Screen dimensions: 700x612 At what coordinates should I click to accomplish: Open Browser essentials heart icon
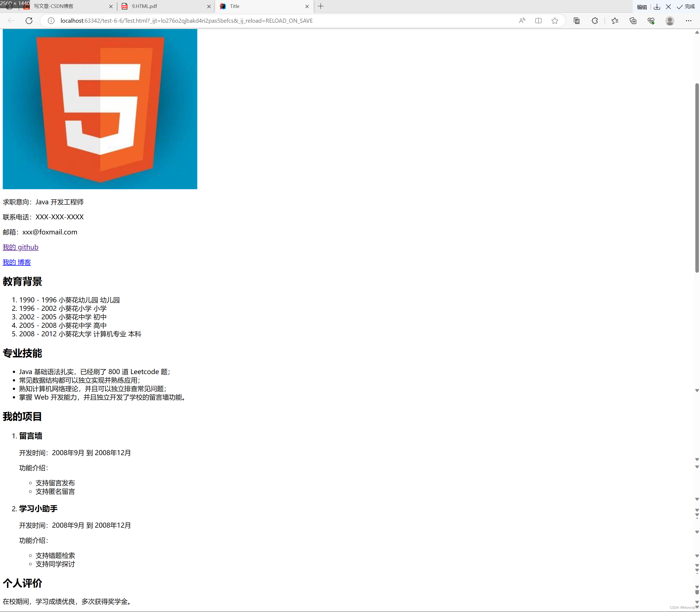tap(651, 21)
